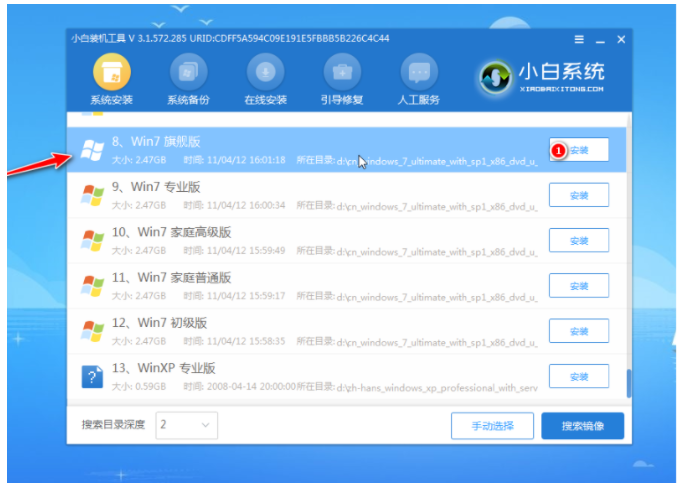
Task: Install Win7 专业版 with its 安装 button
Action: 579,195
